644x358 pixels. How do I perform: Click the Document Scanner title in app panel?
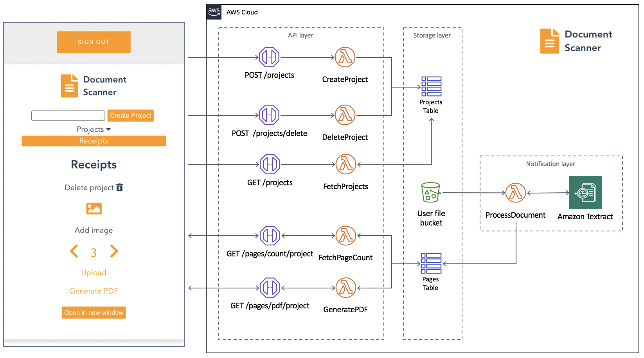pos(105,86)
